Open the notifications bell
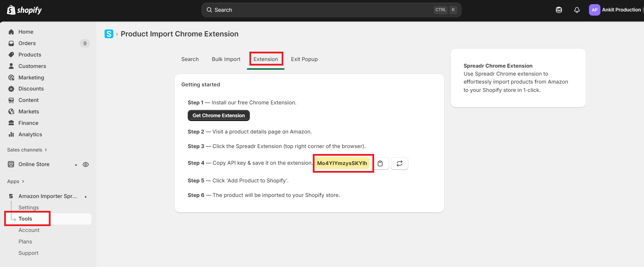Screen dimensions: 644x267 click(577, 10)
